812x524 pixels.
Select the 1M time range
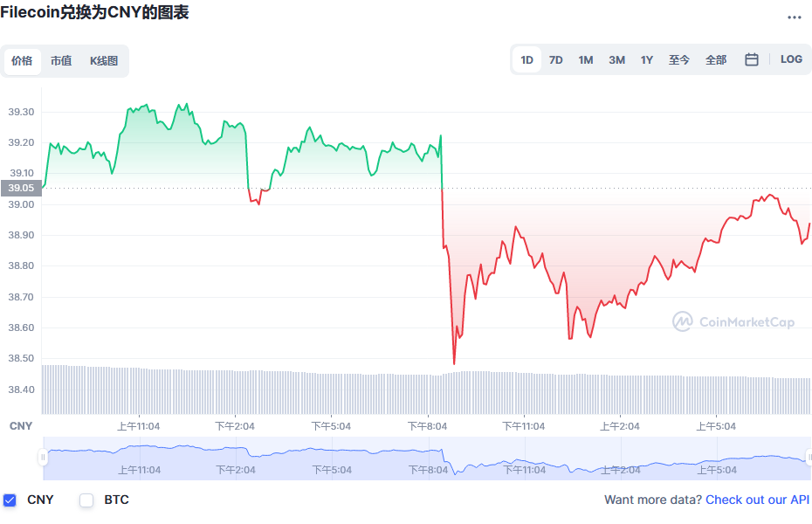point(586,60)
